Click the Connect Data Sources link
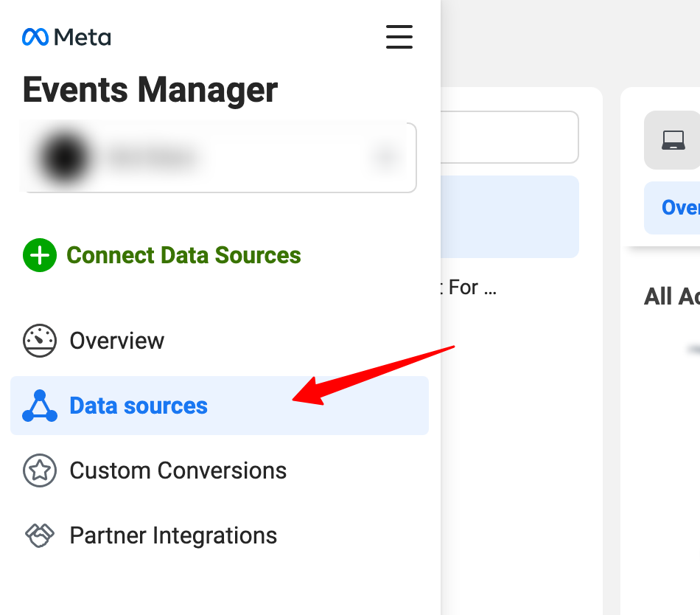Viewport: 700px width, 615px height. (x=183, y=255)
